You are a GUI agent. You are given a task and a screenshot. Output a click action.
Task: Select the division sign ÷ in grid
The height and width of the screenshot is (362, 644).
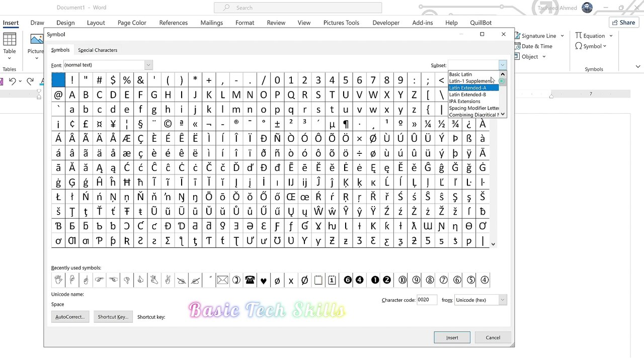click(x=359, y=153)
